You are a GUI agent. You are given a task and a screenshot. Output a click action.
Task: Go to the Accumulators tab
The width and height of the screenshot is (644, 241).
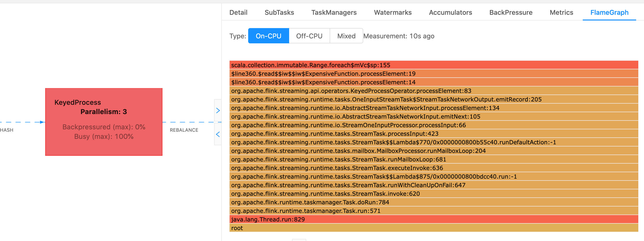point(450,12)
